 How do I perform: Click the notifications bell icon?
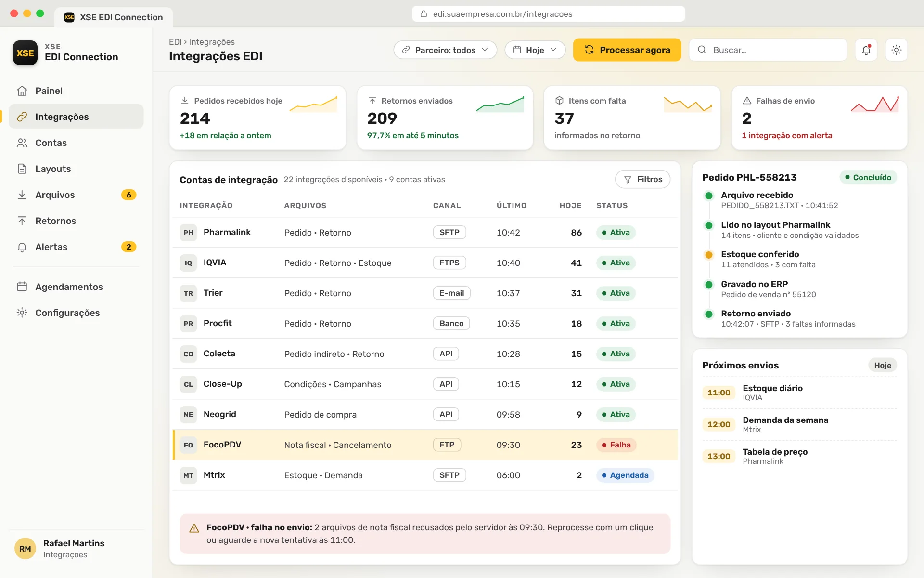(866, 50)
